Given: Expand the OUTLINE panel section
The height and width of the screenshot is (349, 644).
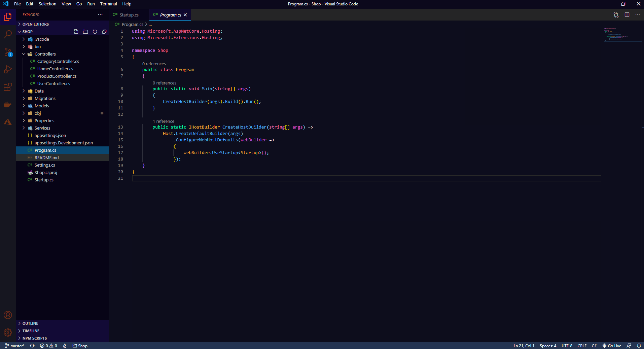Looking at the screenshot, I should point(30,323).
